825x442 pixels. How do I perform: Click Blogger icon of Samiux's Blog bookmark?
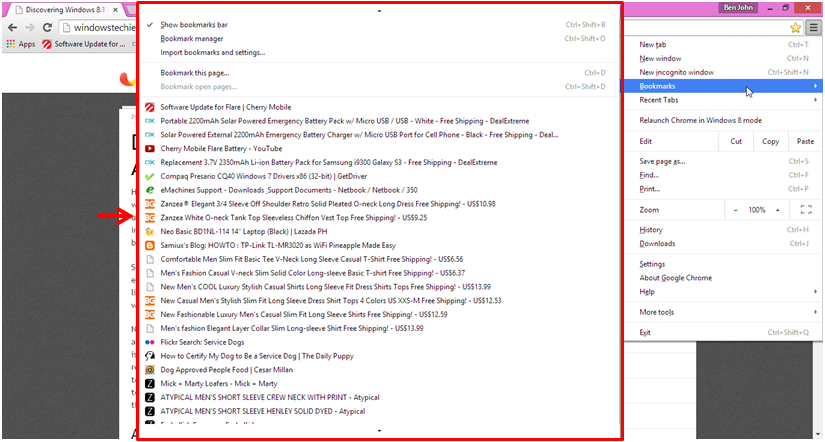coord(150,245)
